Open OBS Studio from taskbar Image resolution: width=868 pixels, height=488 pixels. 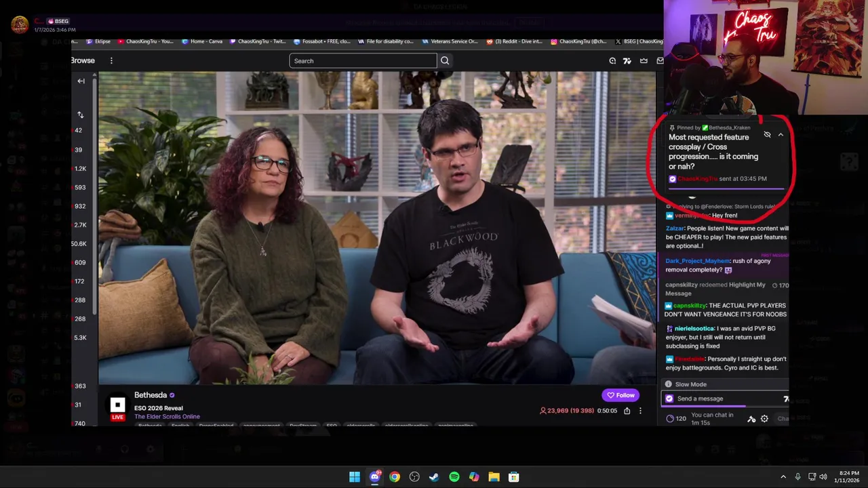[414, 477]
